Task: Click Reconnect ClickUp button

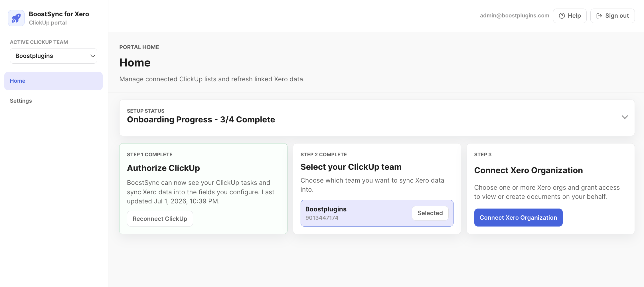Action: pos(160,219)
